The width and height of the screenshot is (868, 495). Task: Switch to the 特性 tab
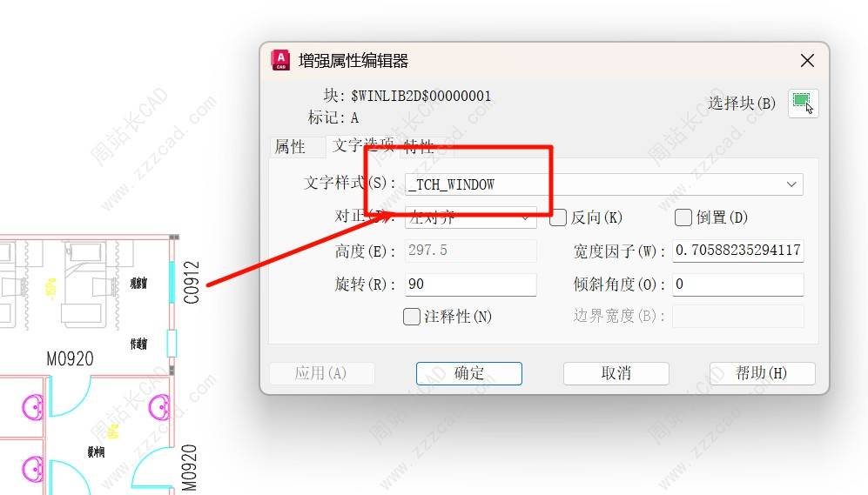419,146
